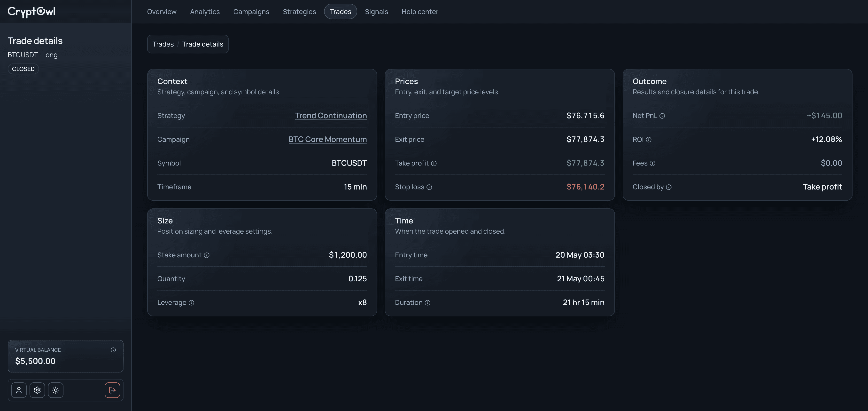
Task: Click the Trade details breadcrumb
Action: point(202,44)
